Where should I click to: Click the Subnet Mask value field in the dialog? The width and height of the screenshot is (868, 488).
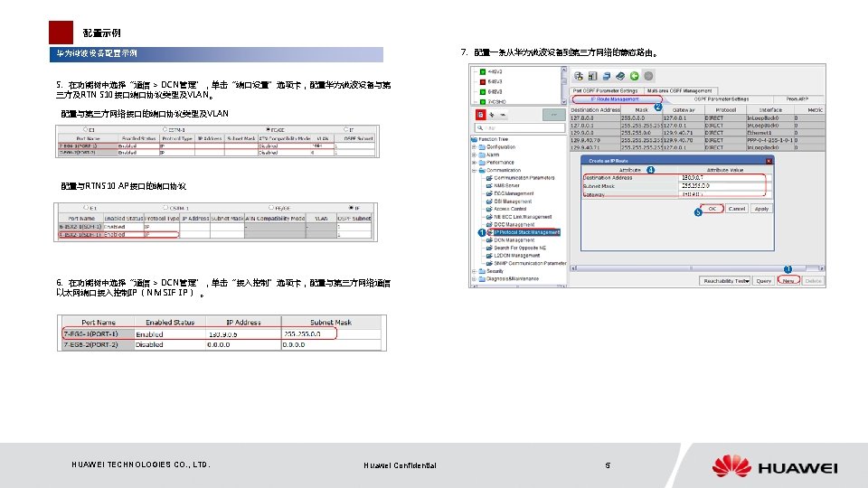pos(724,186)
